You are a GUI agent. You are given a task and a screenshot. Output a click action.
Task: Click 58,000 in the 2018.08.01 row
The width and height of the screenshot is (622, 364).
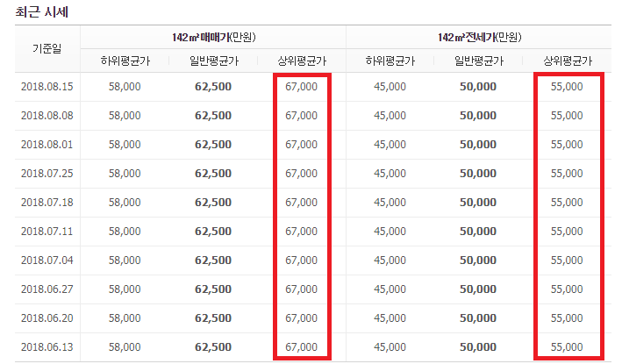coord(125,145)
